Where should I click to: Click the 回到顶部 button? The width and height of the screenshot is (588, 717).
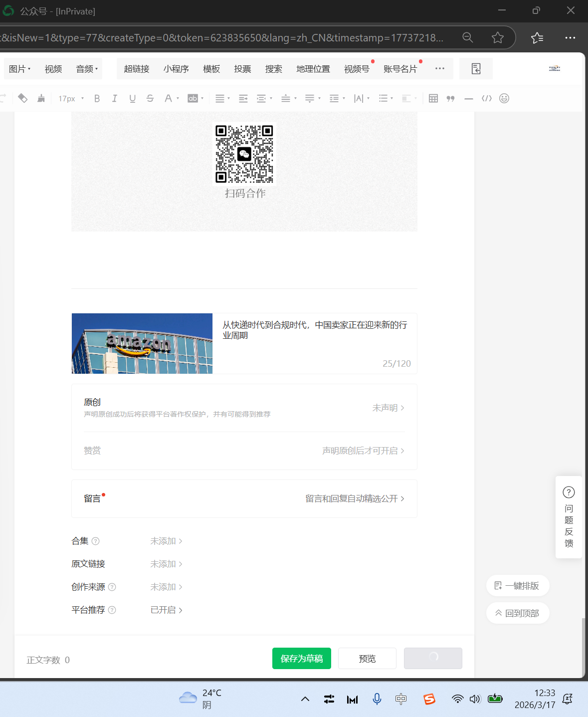point(517,613)
